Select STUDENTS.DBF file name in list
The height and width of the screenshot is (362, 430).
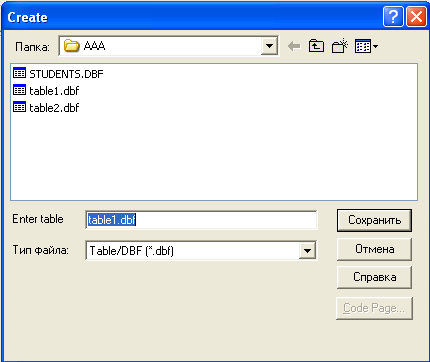coord(66,74)
